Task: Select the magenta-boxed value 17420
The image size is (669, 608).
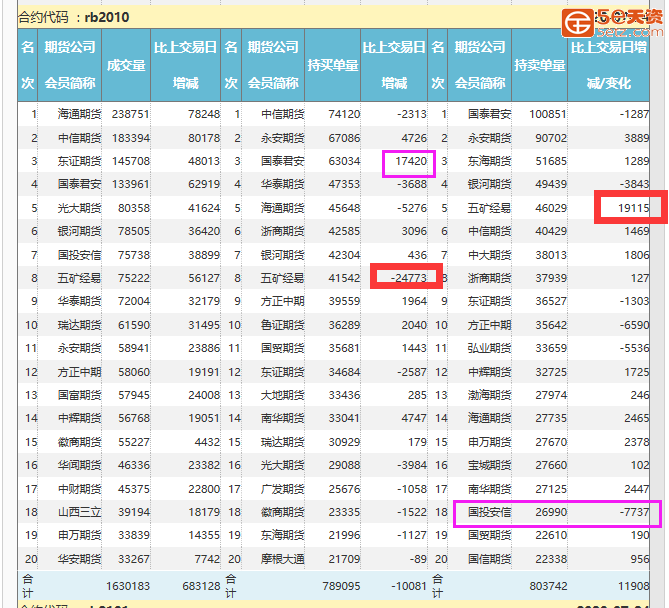Action: [x=408, y=161]
